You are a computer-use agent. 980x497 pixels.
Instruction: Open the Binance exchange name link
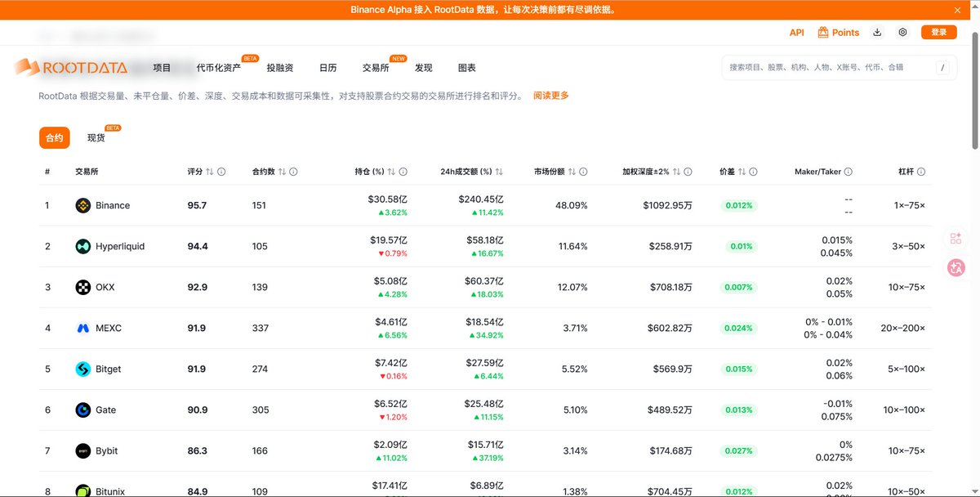(x=113, y=205)
